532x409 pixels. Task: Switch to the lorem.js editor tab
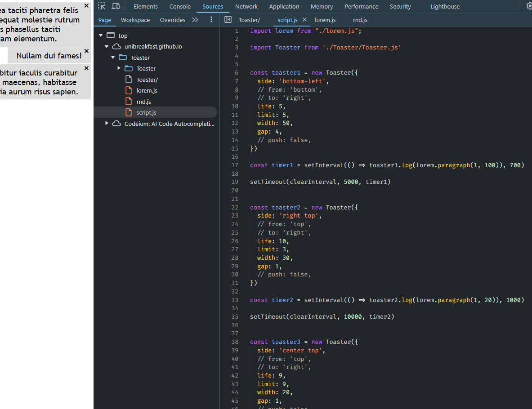325,20
